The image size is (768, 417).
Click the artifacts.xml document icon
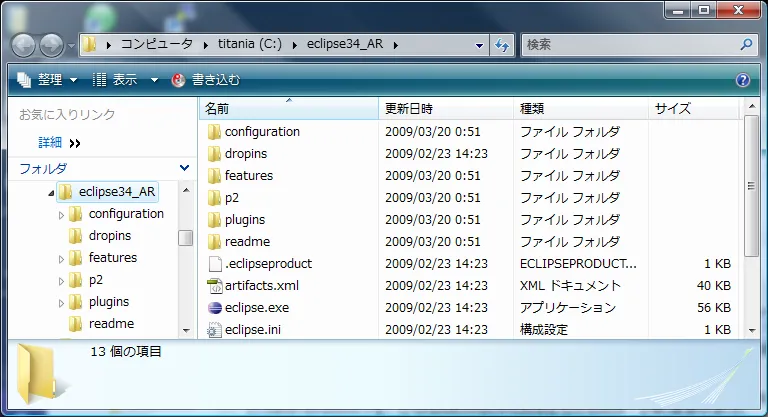click(215, 286)
